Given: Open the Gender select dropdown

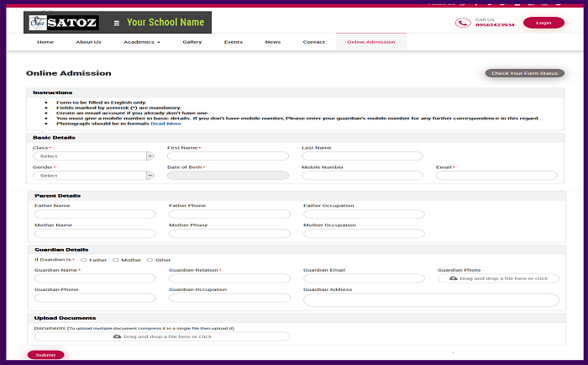Looking at the screenshot, I should point(93,176).
